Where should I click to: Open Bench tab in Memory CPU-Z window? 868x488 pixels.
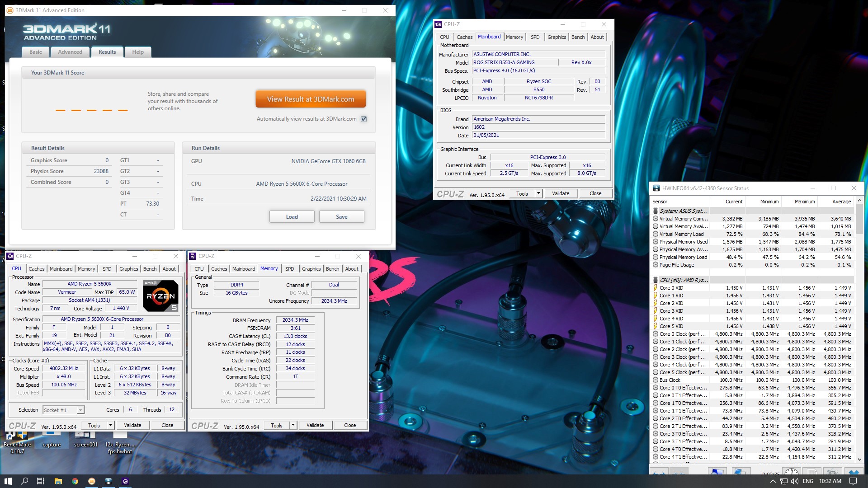click(333, 269)
